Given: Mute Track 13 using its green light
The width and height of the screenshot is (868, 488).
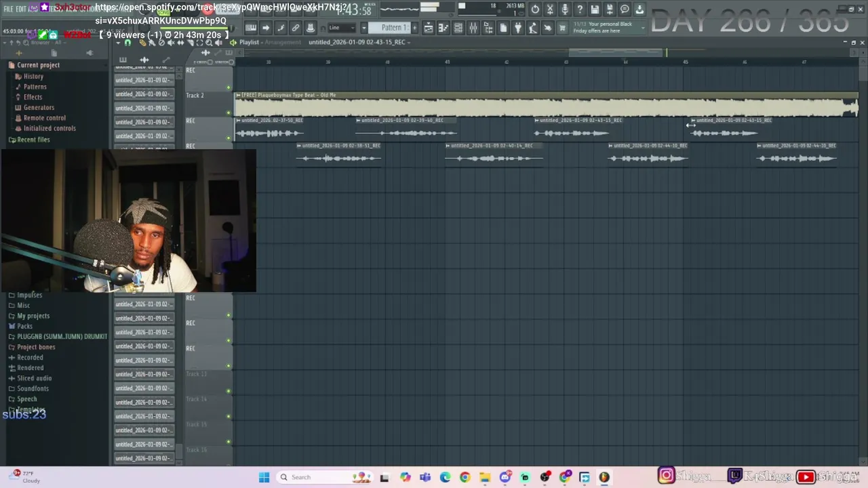Looking at the screenshot, I should [229, 391].
